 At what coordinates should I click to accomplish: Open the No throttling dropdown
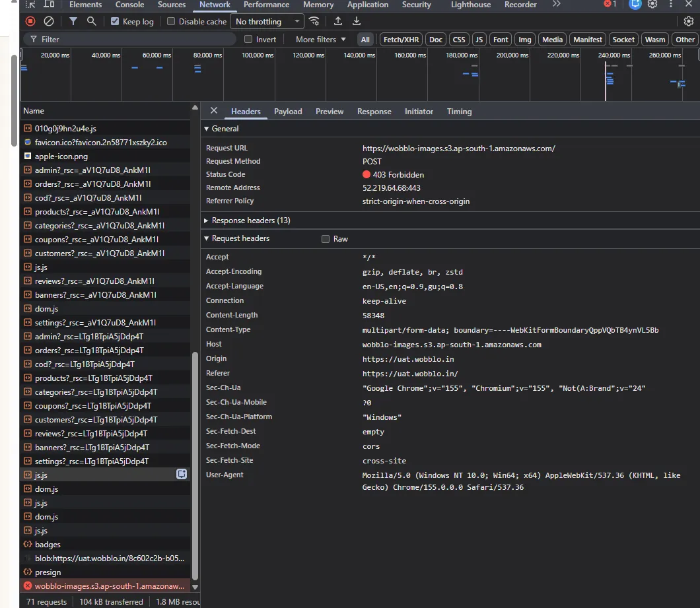(x=267, y=21)
